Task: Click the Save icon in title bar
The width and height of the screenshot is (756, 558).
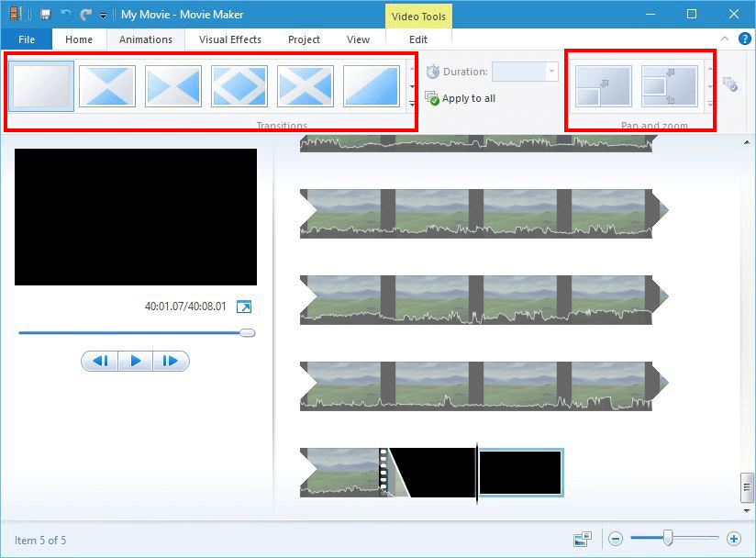Action: coord(45,15)
